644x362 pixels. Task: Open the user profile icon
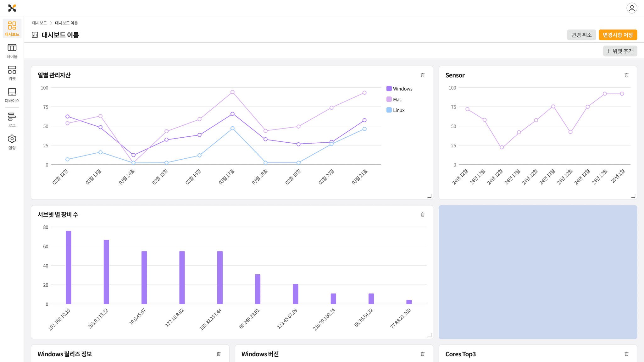click(x=632, y=8)
